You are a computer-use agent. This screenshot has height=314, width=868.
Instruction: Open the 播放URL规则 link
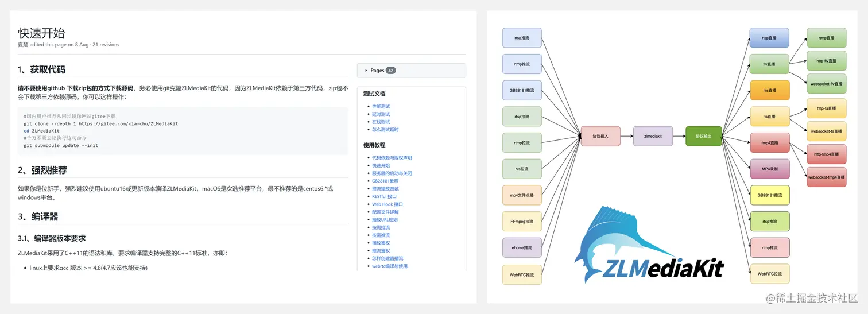coord(385,220)
